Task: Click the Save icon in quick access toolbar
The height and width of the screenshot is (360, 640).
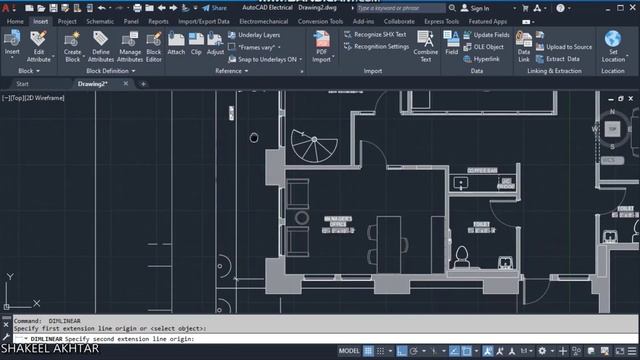Action: (x=53, y=8)
